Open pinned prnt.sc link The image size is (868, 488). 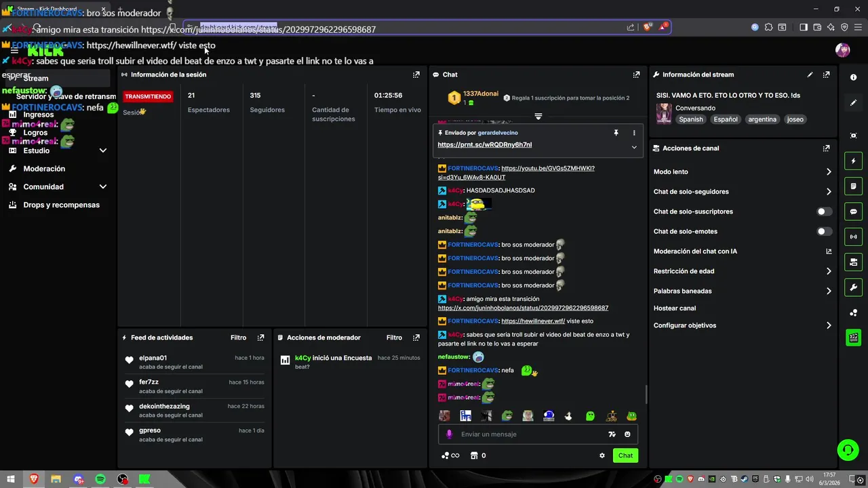485,145
